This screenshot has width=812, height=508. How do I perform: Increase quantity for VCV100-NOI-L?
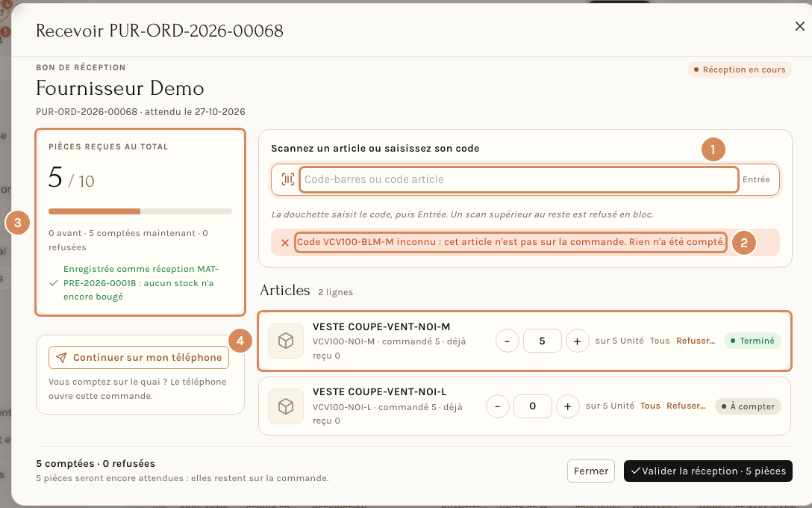pyautogui.click(x=567, y=406)
